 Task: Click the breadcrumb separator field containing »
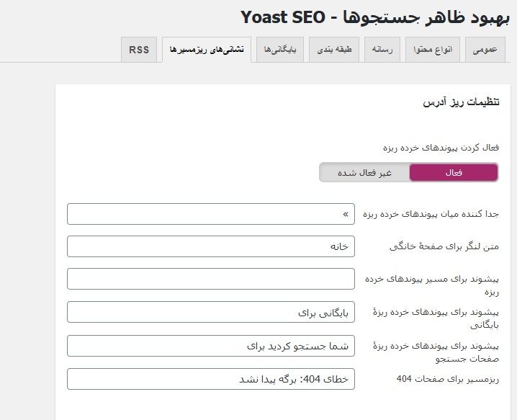[211, 214]
